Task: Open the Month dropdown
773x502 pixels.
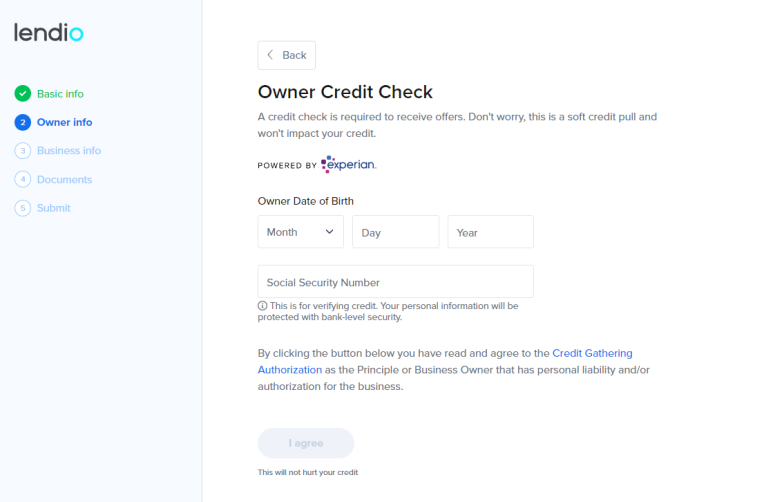Action: point(301,232)
